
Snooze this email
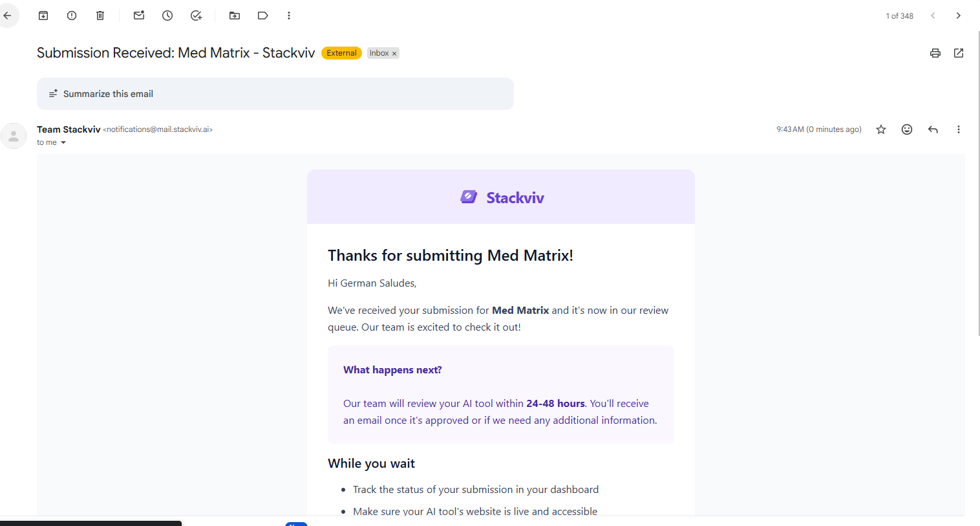167,16
